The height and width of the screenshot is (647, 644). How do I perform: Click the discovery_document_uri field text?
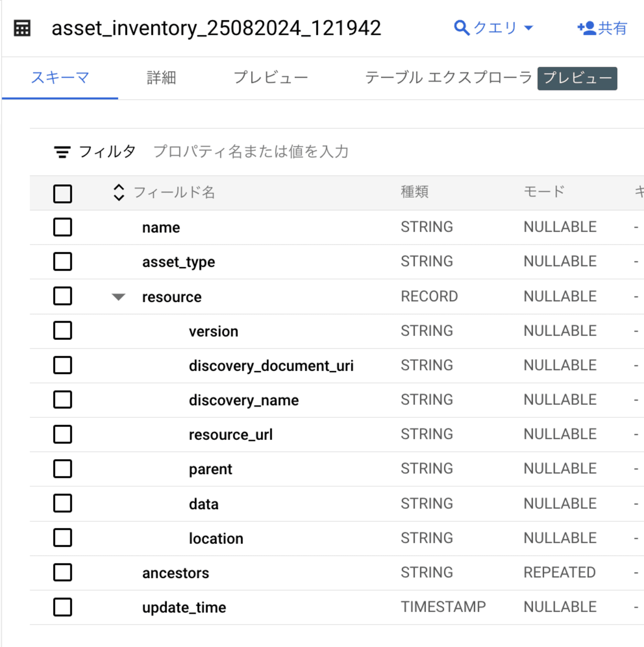coord(271,366)
